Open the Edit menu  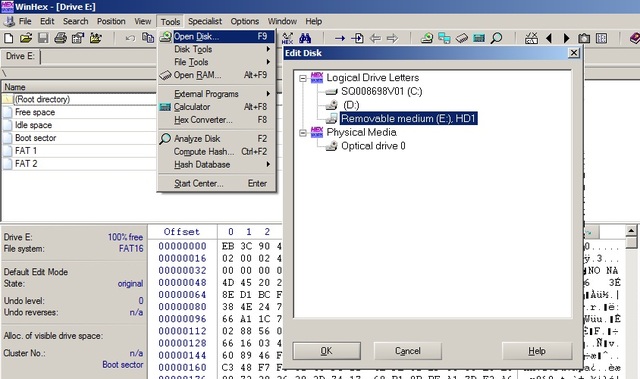point(47,21)
